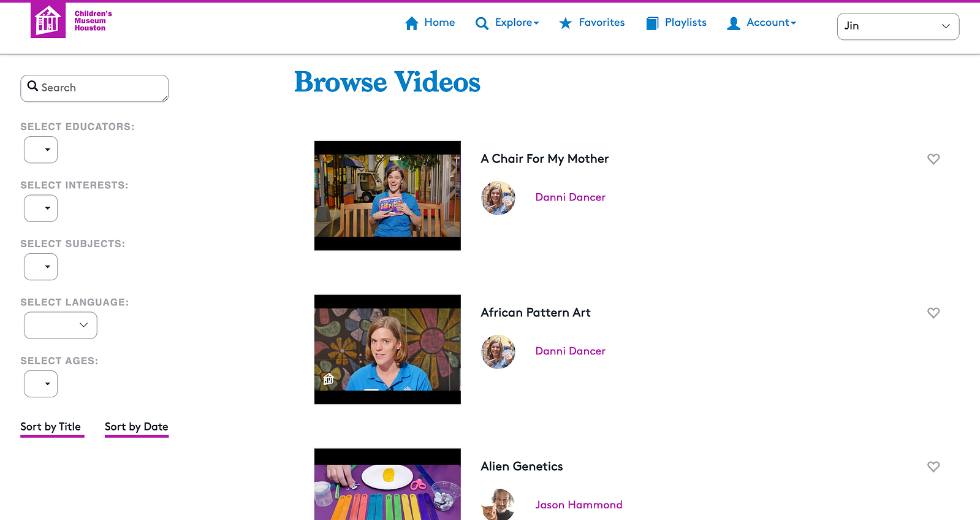
Task: Favorite the Alien Genetics video
Action: tap(933, 467)
